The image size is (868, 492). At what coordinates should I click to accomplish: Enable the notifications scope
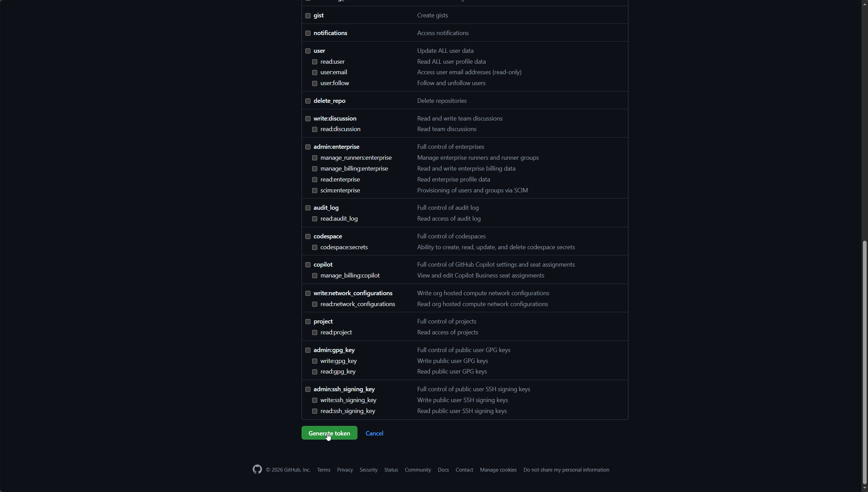308,33
